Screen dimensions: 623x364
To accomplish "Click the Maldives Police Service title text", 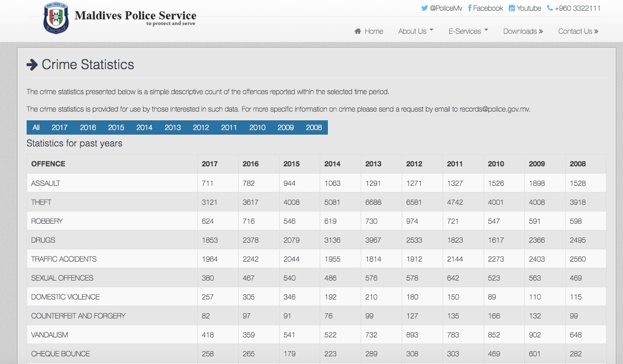I will pyautogui.click(x=135, y=15).
